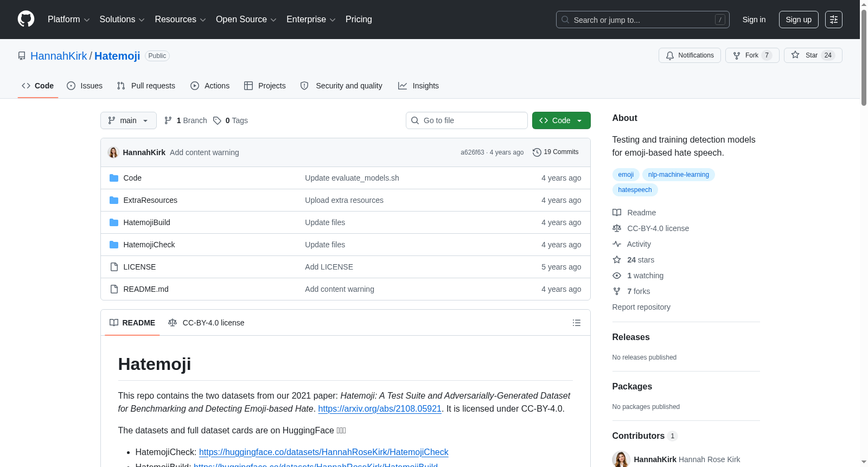
Task: Click the contributor avatar of Hannah Rose Kirk
Action: [621, 459]
